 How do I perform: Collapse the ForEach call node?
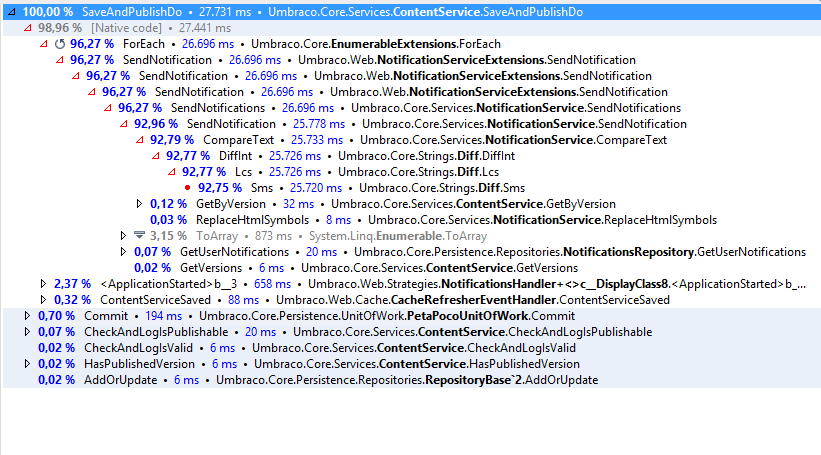coord(43,44)
